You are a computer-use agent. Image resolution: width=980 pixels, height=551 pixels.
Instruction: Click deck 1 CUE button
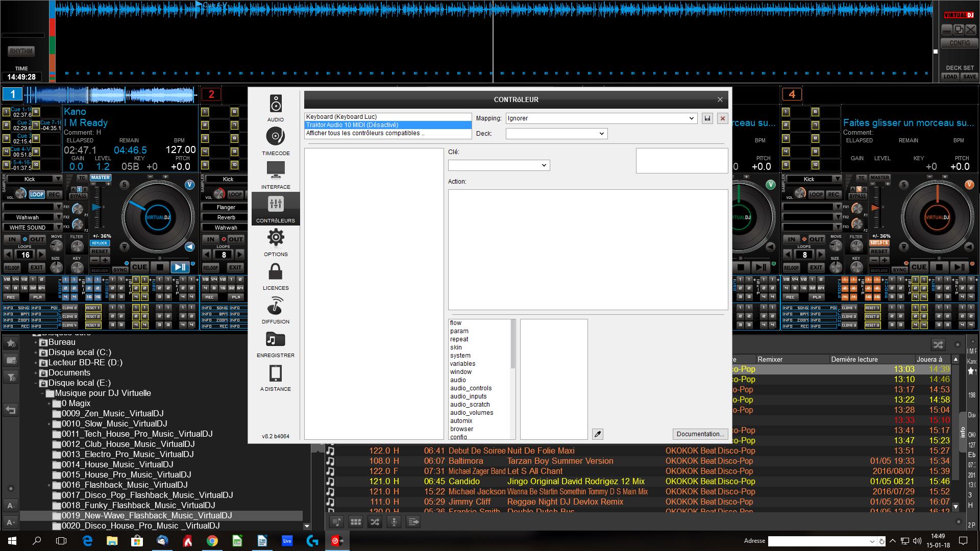point(139,267)
